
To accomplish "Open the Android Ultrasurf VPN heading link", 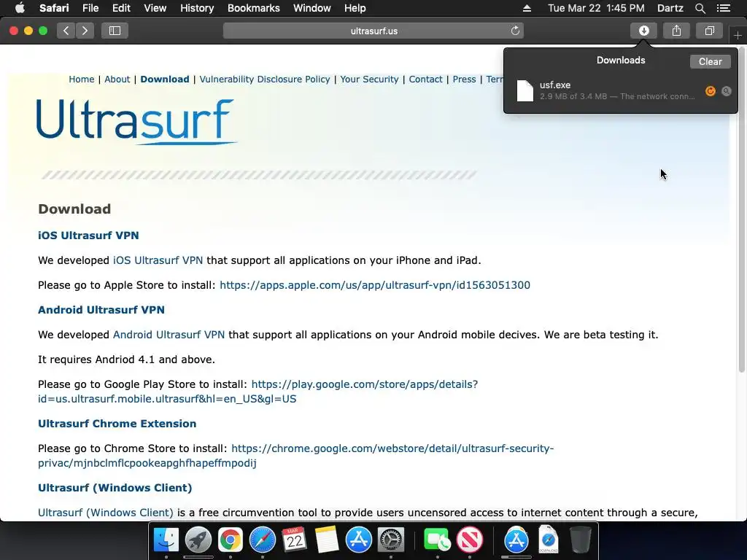I will click(101, 309).
